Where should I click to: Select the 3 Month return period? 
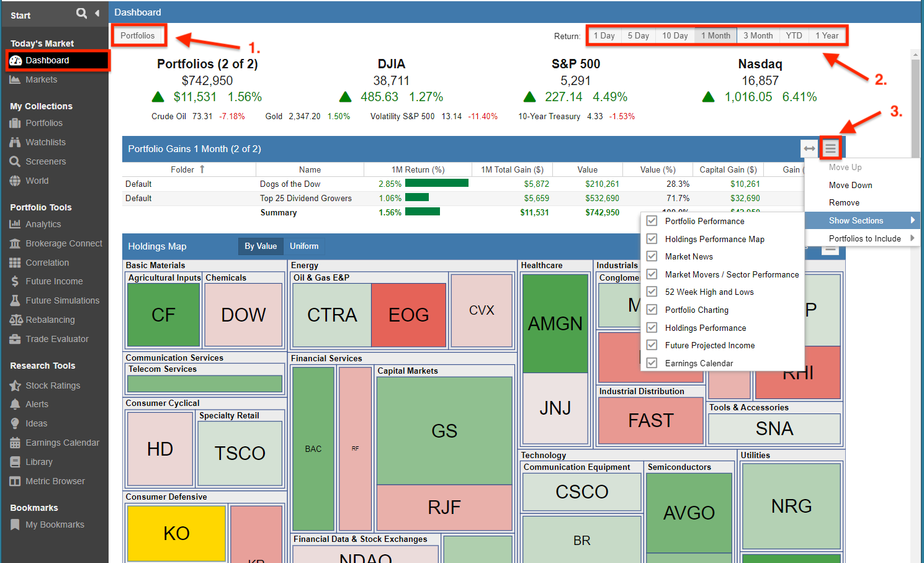coord(758,35)
